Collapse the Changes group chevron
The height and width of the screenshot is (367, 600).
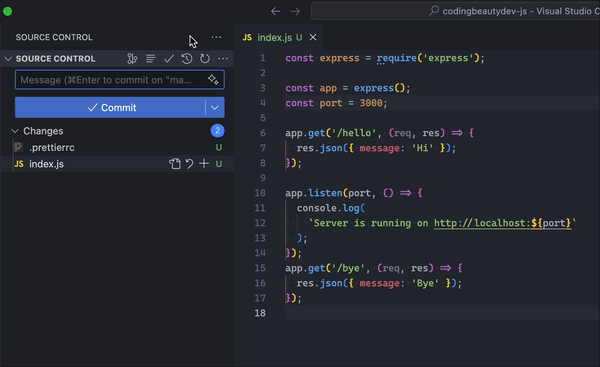(15, 131)
